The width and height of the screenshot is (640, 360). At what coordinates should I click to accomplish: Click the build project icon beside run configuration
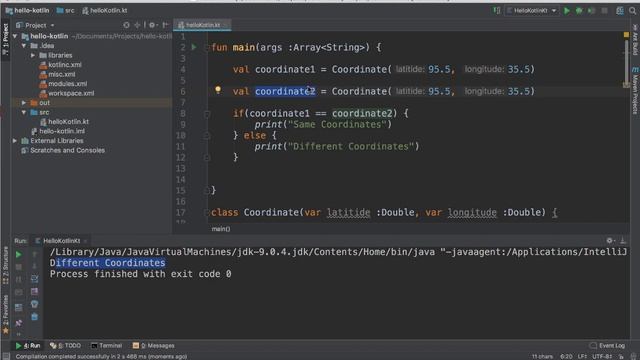(x=497, y=11)
